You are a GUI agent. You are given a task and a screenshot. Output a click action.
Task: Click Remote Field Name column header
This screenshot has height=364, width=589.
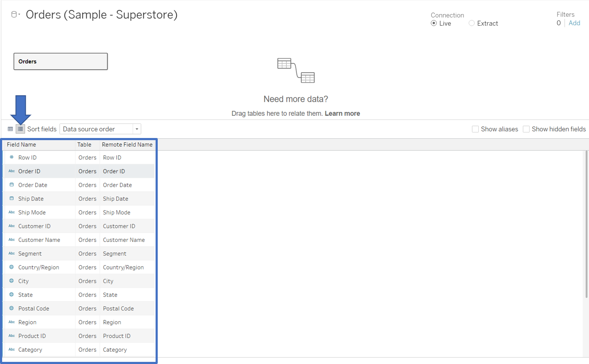point(127,145)
